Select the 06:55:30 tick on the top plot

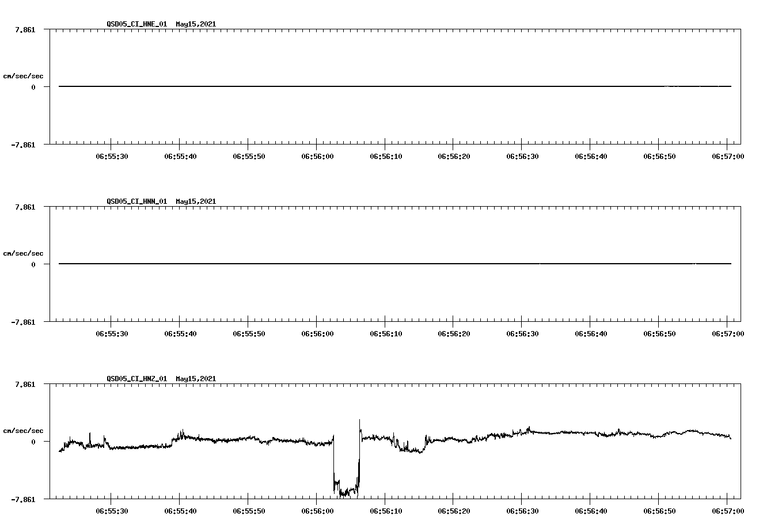pyautogui.click(x=112, y=155)
